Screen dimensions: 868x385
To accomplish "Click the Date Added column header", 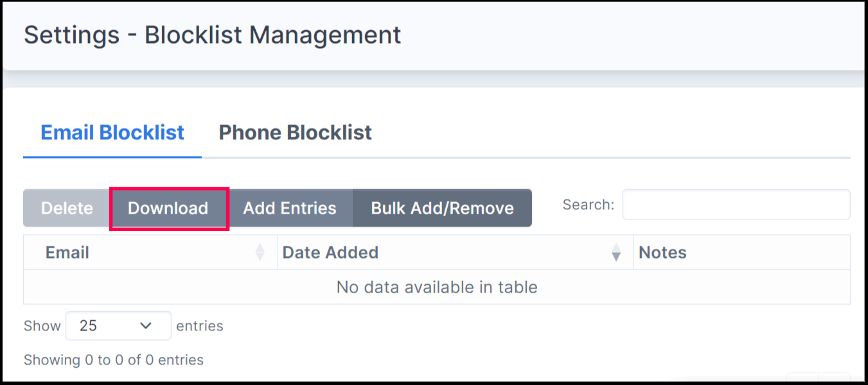I will pyautogui.click(x=329, y=252).
